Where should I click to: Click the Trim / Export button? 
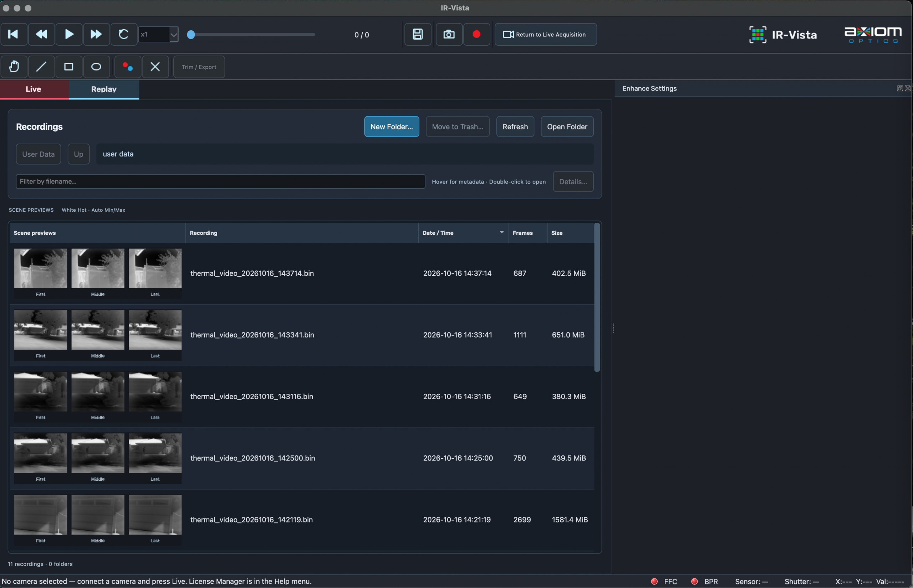pos(199,67)
